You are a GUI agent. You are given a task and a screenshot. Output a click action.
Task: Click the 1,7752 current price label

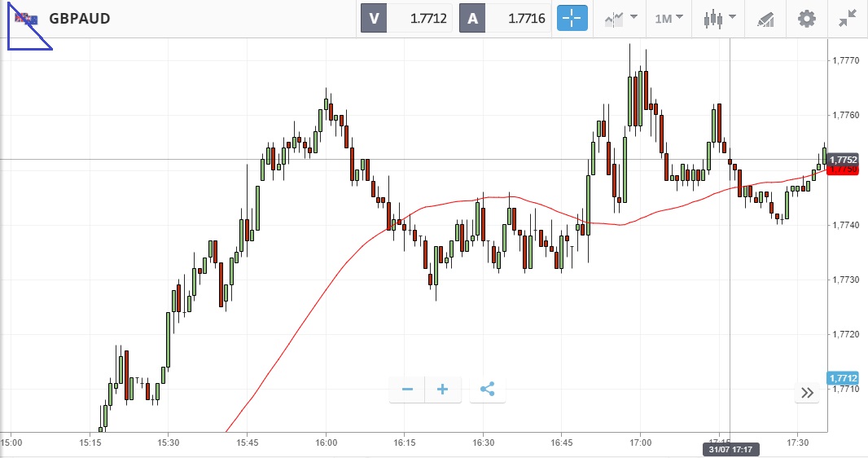click(842, 160)
